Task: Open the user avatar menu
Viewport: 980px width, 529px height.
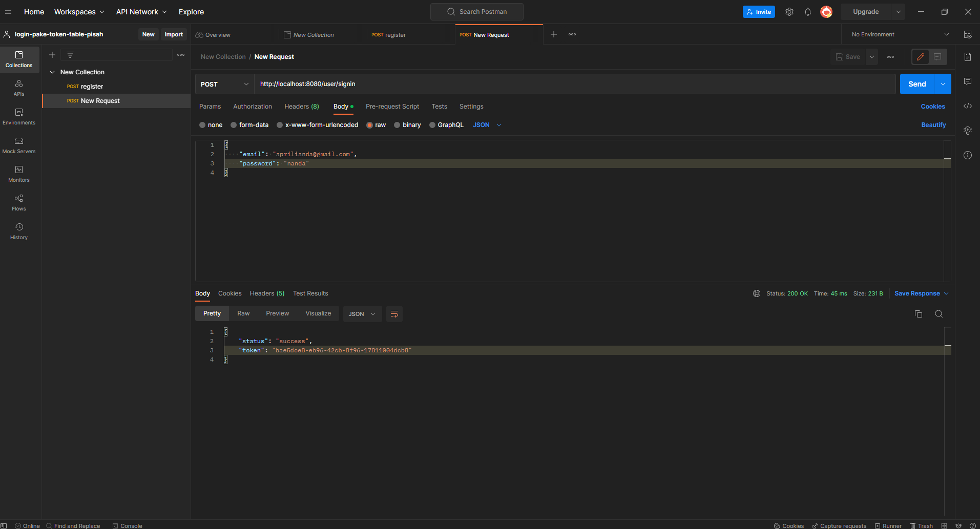Action: tap(826, 12)
